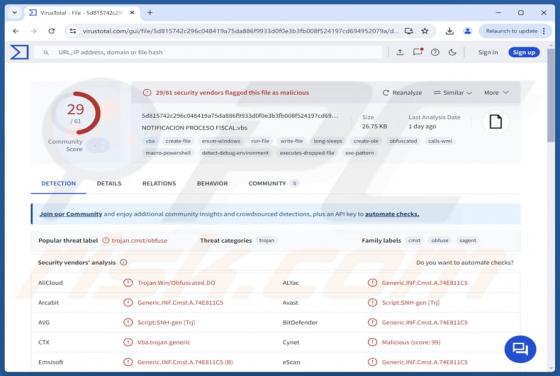Select the VirusTotal browser tab
The width and height of the screenshot is (560, 376).
coord(81,12)
